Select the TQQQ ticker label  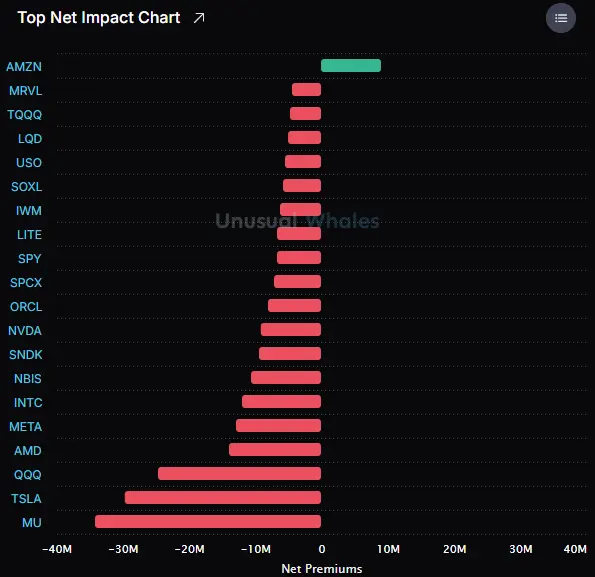[25, 115]
